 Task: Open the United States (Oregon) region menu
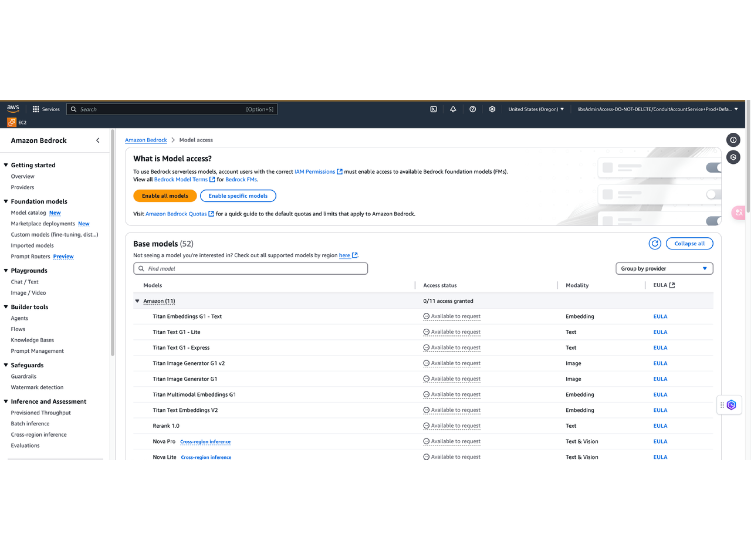click(536, 109)
